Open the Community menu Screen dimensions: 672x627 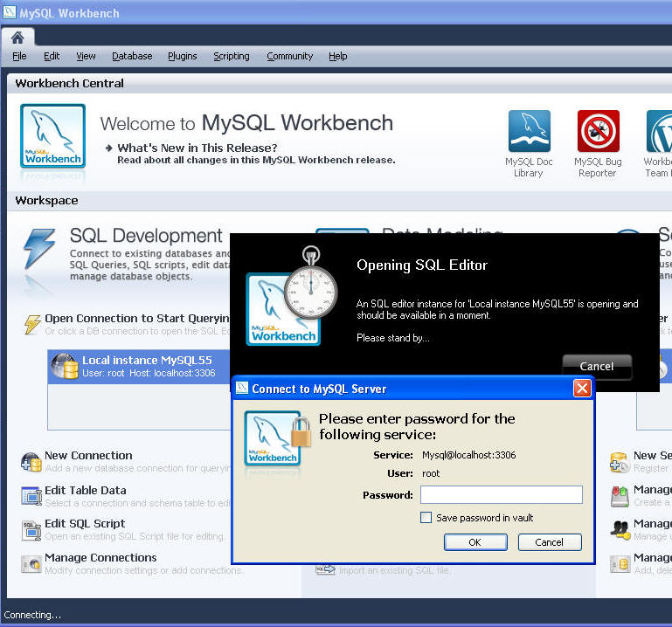pos(290,56)
